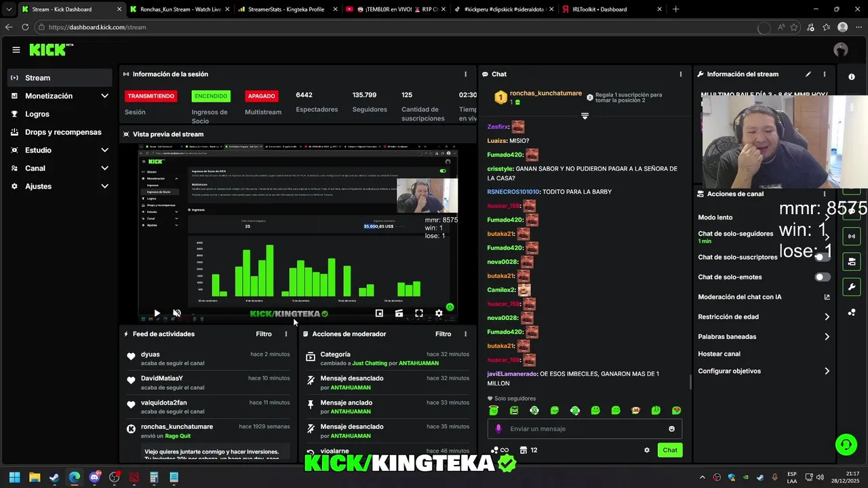Switch to Ronchas_Kun Stream browser tab

coord(178,9)
